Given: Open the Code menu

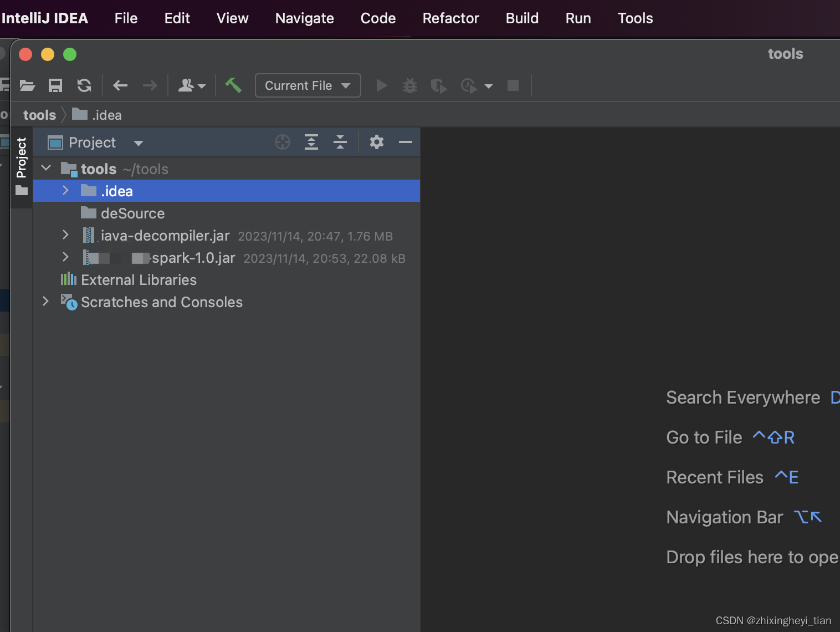Looking at the screenshot, I should pos(378,18).
